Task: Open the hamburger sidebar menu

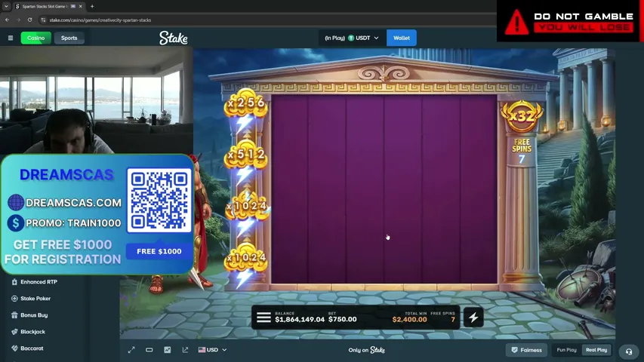Action: 11,38
